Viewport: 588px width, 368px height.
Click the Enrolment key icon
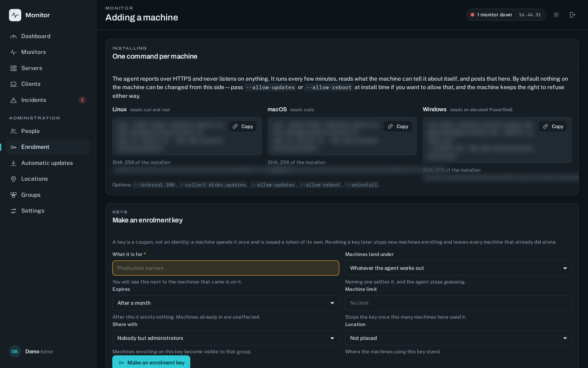click(13, 147)
